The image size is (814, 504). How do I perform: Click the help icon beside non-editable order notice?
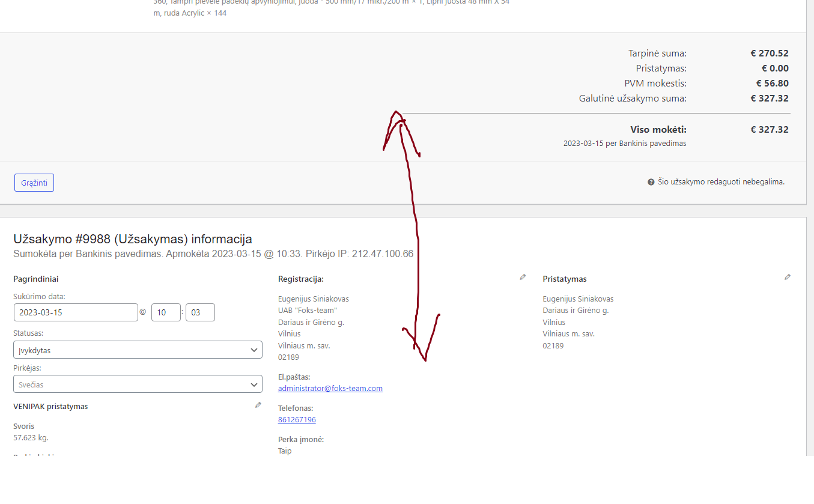(x=651, y=182)
